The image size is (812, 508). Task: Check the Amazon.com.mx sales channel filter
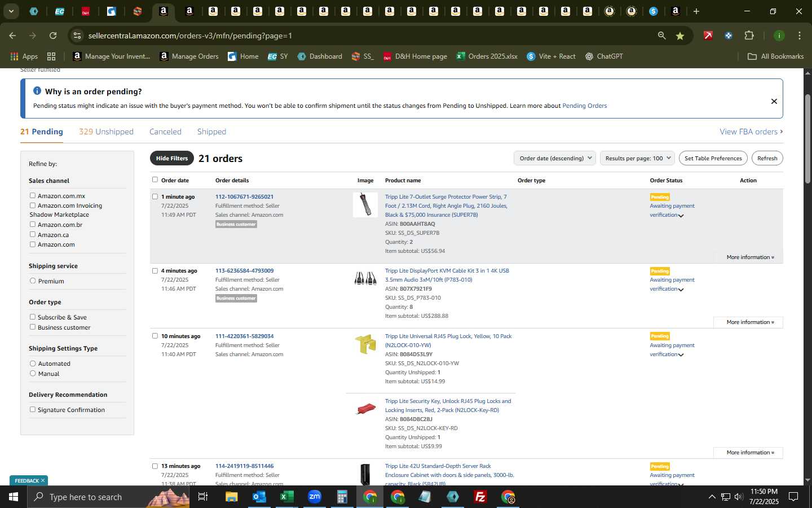tap(33, 195)
